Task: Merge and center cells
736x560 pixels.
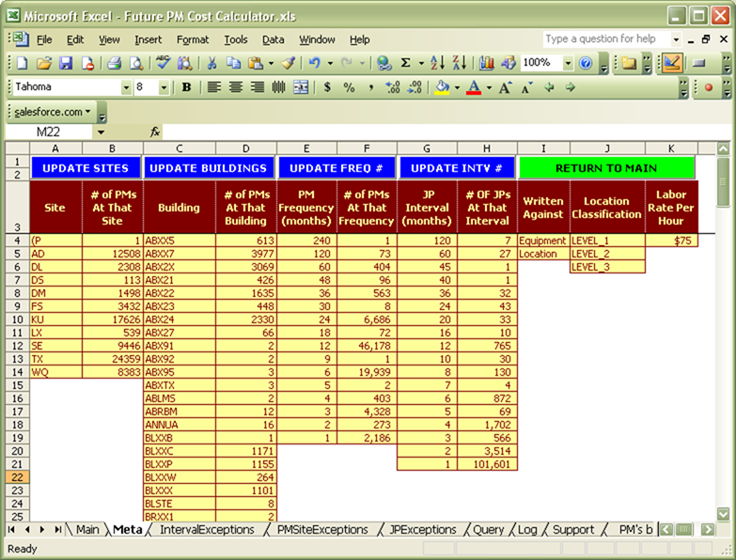Action: click(x=301, y=87)
